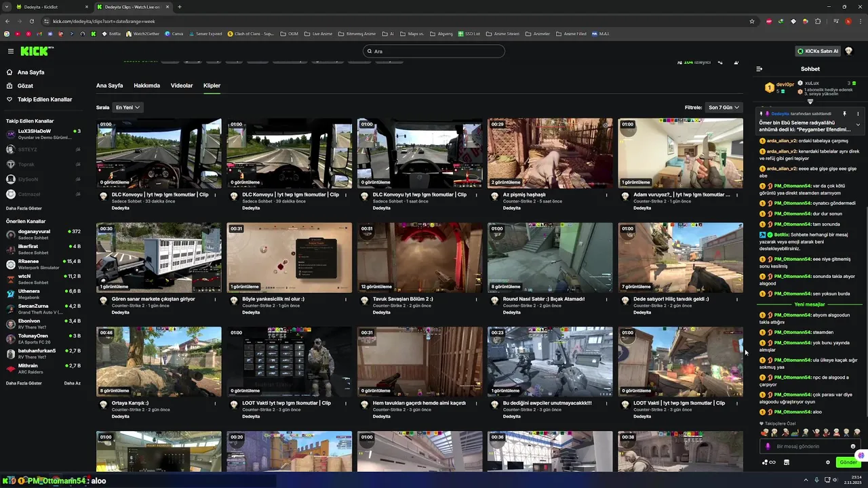Viewport: 868px width, 488px height.
Task: Open the purple brain floating extension button
Action: pos(861,455)
